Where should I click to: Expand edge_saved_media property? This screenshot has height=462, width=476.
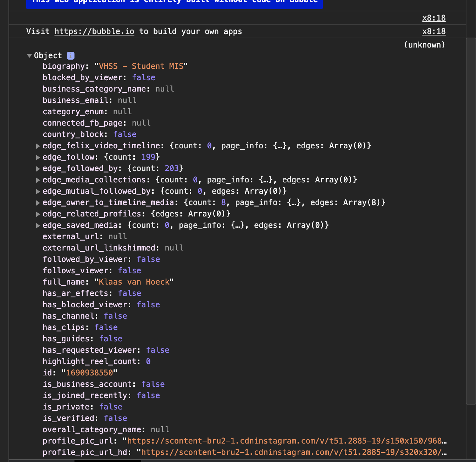[38, 225]
